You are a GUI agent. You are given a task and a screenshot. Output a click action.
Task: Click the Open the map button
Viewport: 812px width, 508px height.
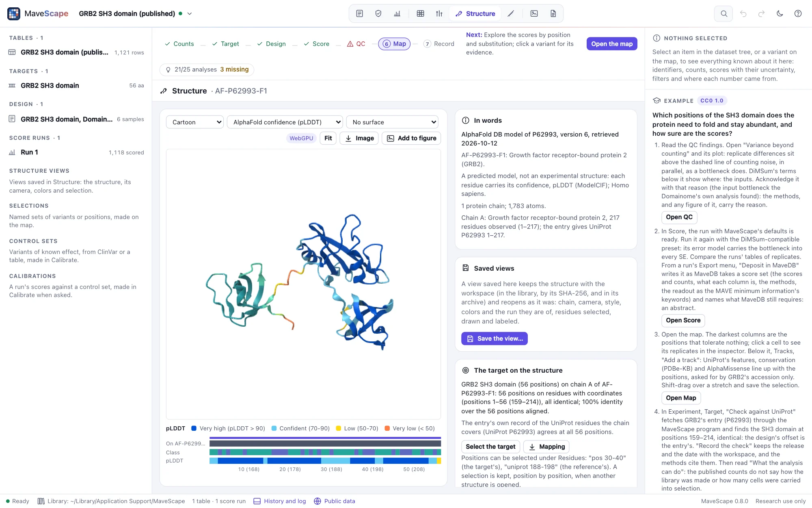[x=612, y=44]
